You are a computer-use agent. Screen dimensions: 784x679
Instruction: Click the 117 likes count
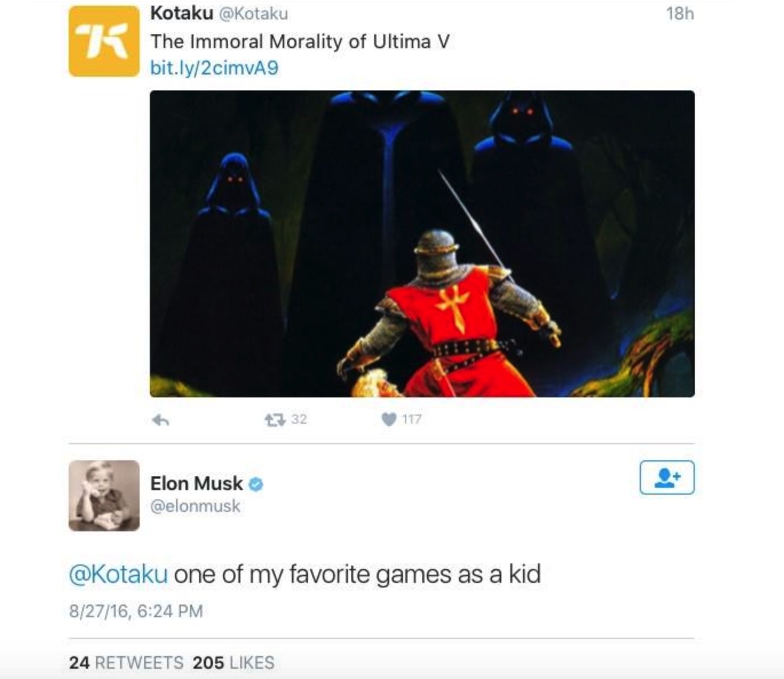411,420
